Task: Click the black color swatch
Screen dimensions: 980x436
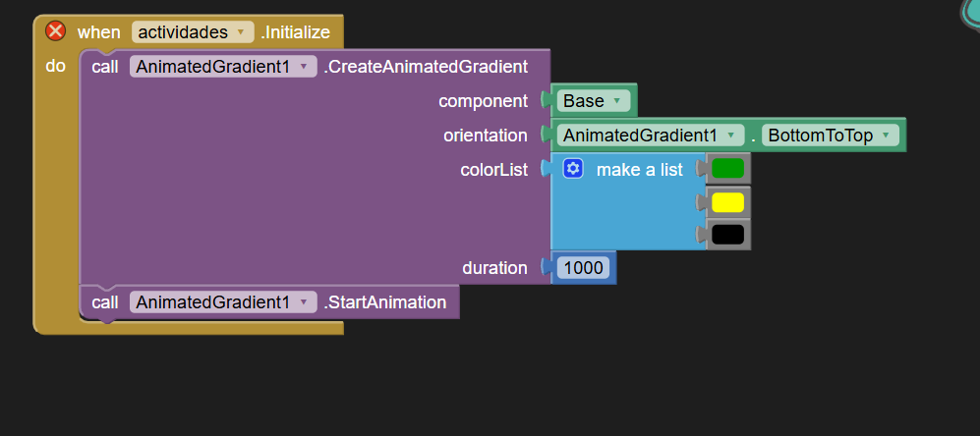Action: (727, 235)
